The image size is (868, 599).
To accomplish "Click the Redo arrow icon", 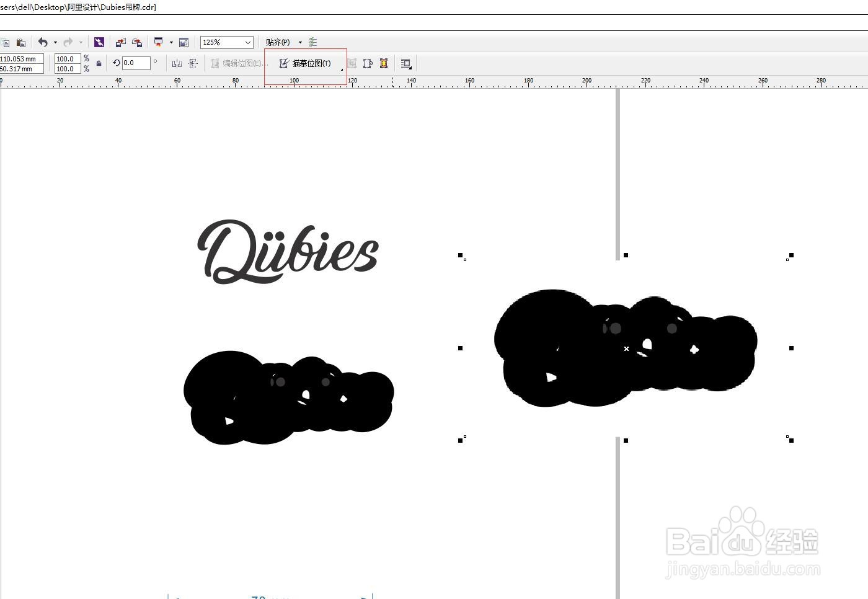I will pyautogui.click(x=68, y=42).
